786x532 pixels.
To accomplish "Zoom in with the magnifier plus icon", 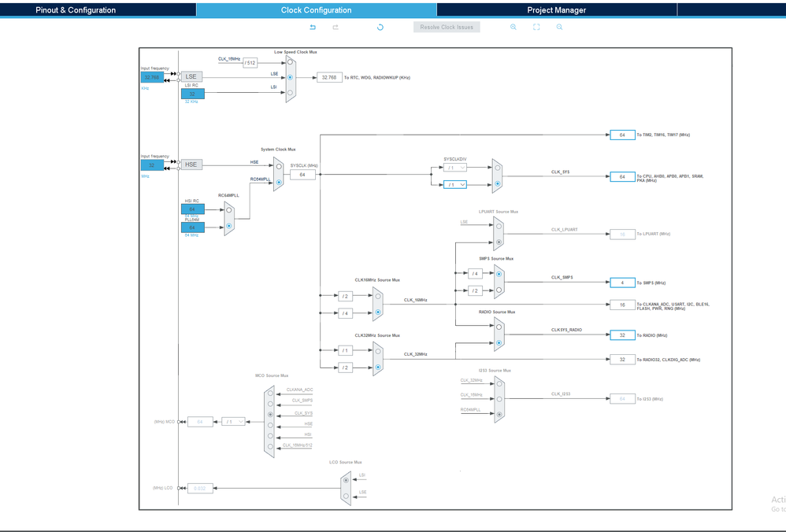I will (513, 27).
